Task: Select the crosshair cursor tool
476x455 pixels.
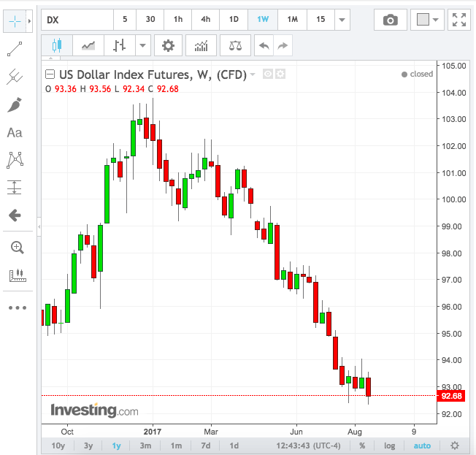Action: tap(15, 21)
